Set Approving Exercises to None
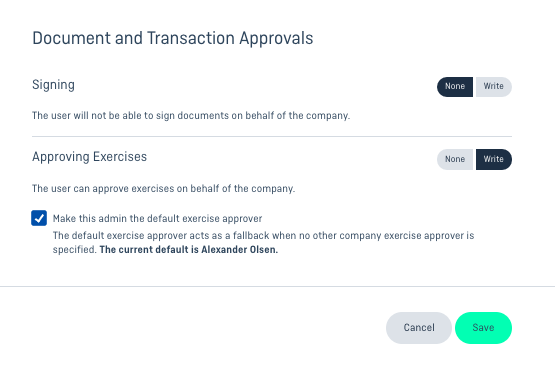This screenshot has height=365, width=555. 455,159
